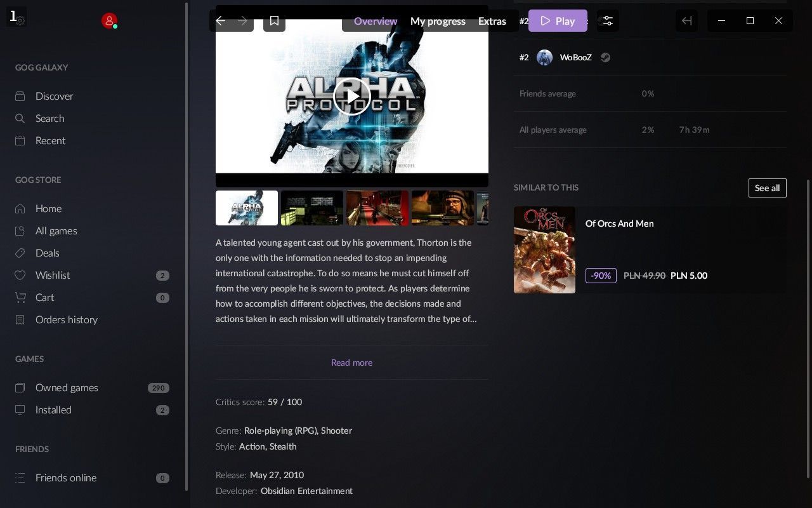Collapse the right details panel
The image size is (812, 508).
[686, 20]
